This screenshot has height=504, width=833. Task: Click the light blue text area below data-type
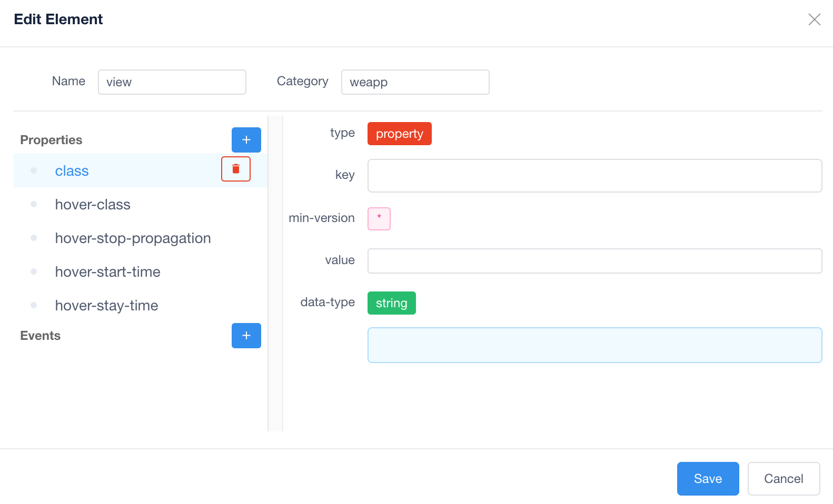595,345
